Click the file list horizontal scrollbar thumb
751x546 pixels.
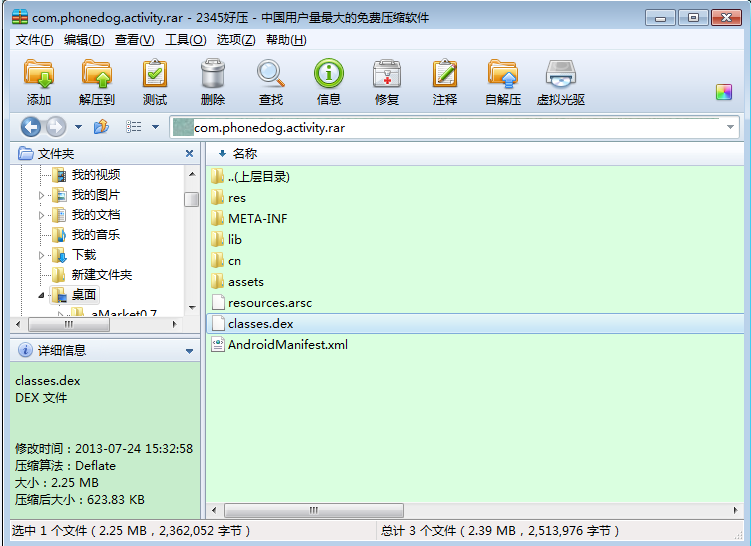point(314,511)
